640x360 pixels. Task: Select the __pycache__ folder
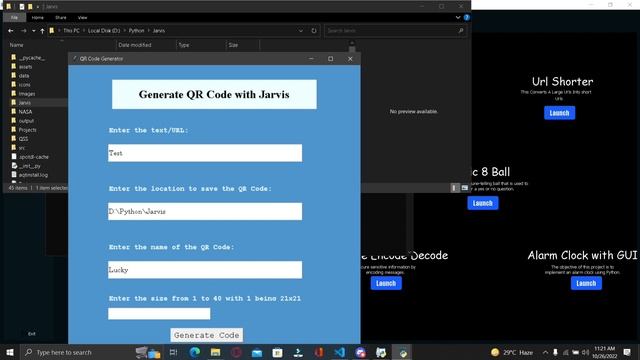tap(32, 58)
